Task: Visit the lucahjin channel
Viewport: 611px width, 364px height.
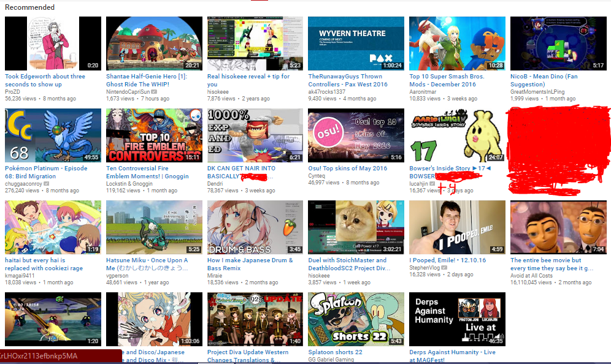Action: click(x=418, y=184)
